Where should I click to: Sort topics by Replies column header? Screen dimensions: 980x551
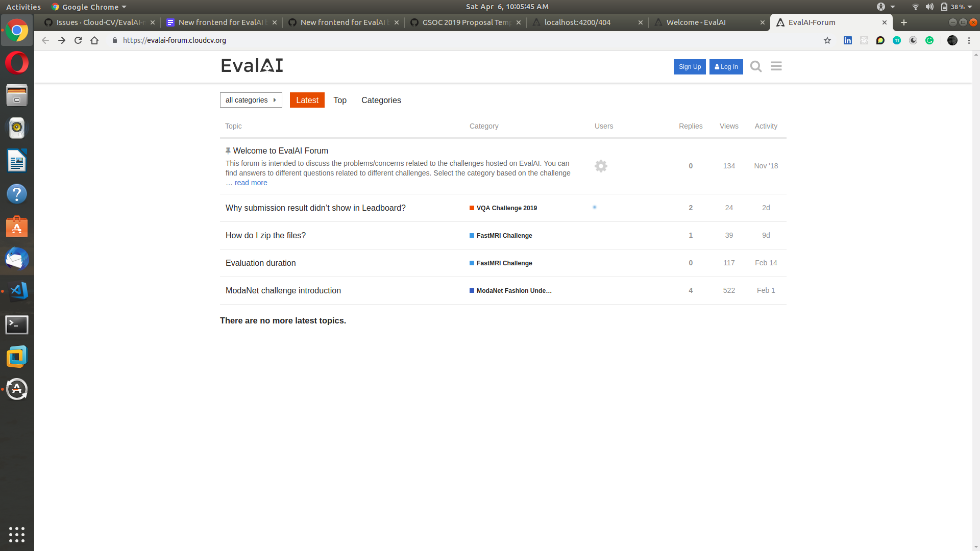point(691,126)
